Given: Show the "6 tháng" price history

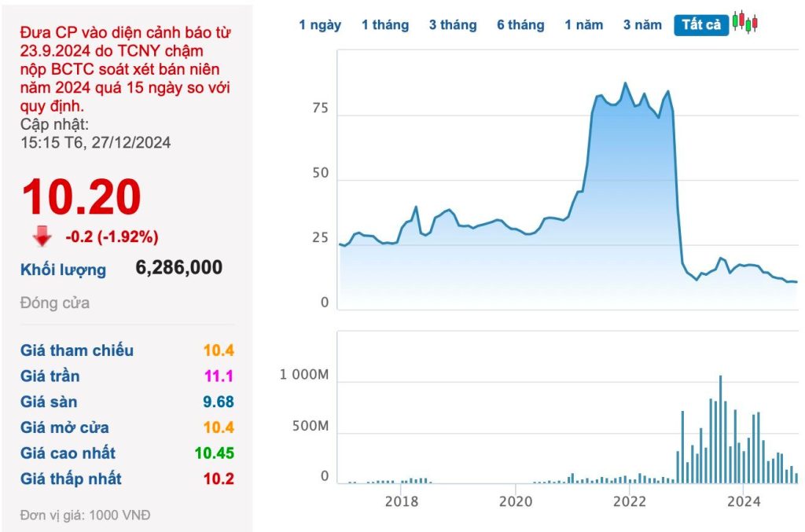Looking at the screenshot, I should [520, 25].
